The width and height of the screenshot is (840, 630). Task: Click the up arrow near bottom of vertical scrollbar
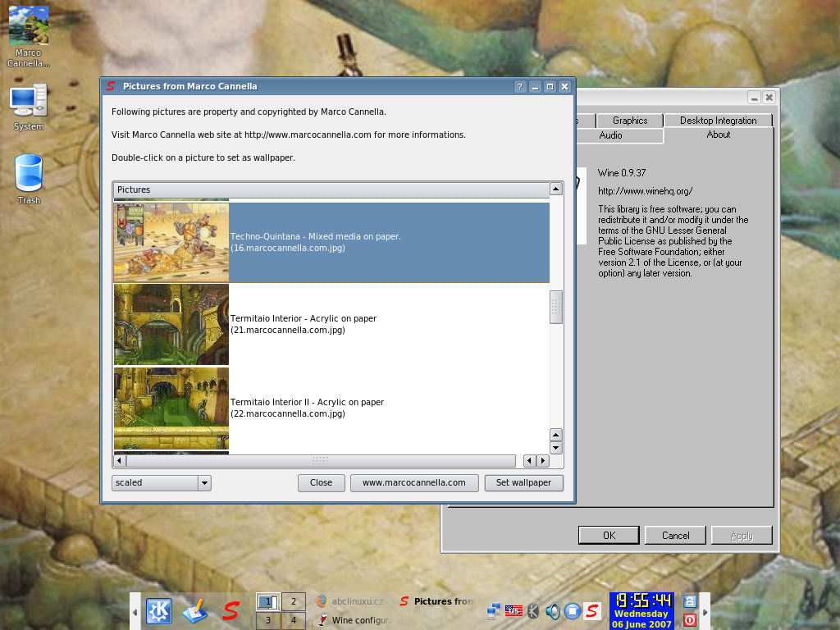(556, 435)
